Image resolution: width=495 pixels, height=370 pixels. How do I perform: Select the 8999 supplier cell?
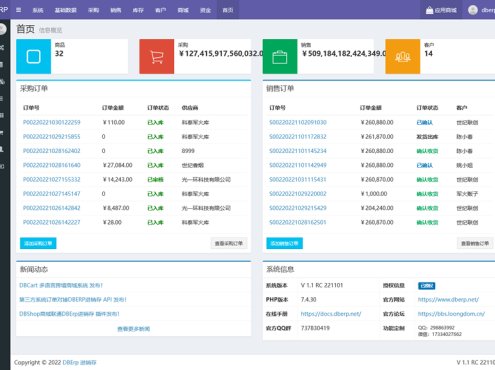(x=188, y=151)
